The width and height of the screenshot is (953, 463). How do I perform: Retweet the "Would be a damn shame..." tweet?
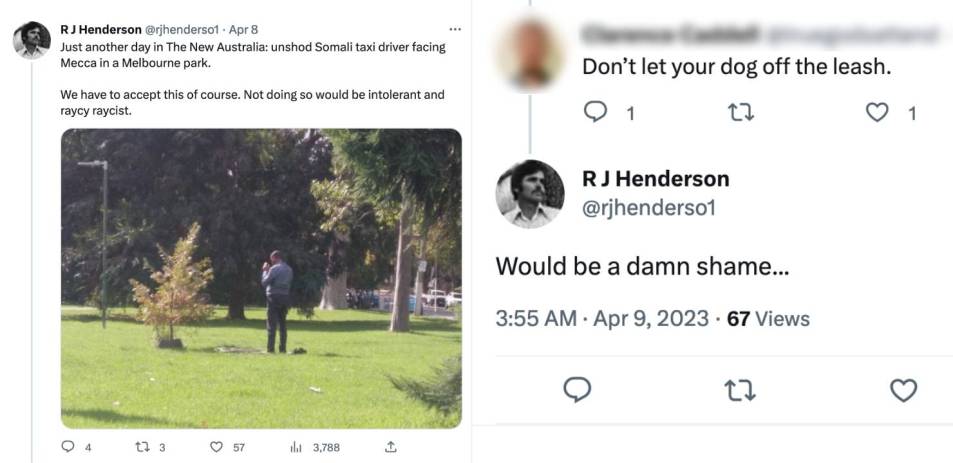click(739, 389)
